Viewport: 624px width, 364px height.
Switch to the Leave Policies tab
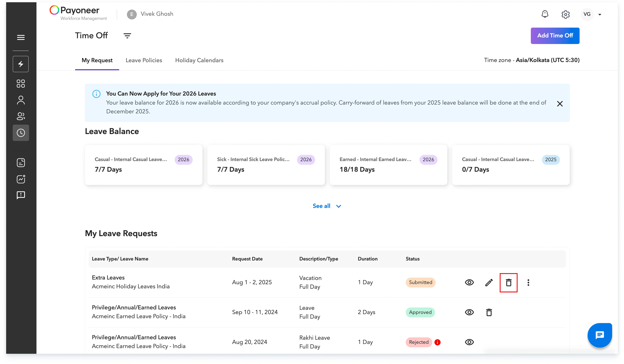pyautogui.click(x=144, y=60)
